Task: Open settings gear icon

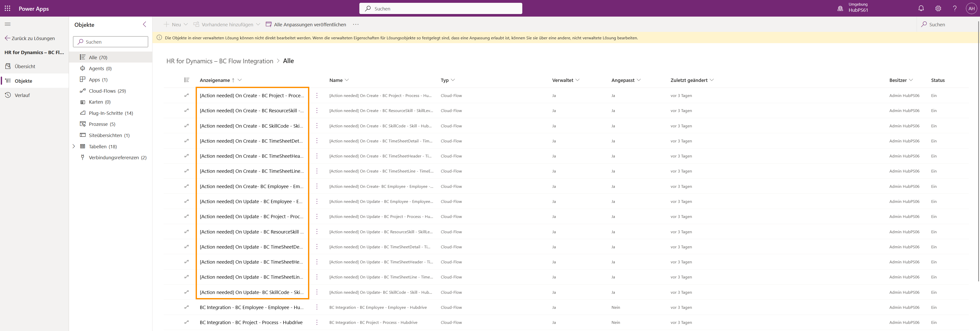Action: point(938,8)
